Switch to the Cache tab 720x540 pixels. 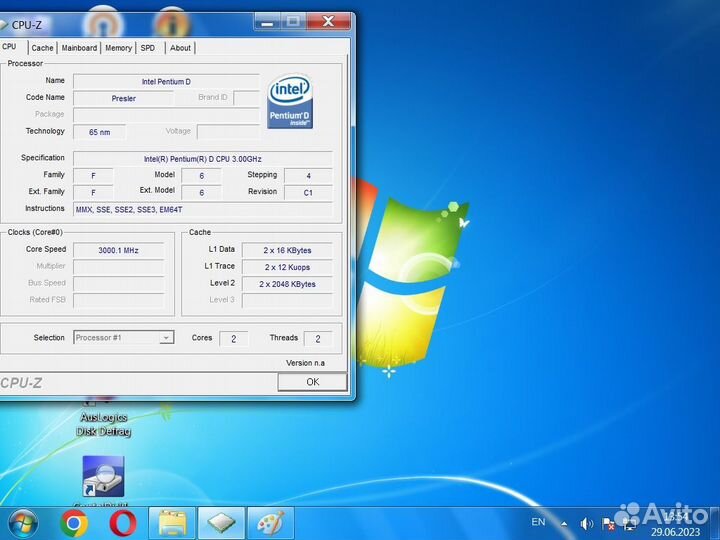coord(42,48)
